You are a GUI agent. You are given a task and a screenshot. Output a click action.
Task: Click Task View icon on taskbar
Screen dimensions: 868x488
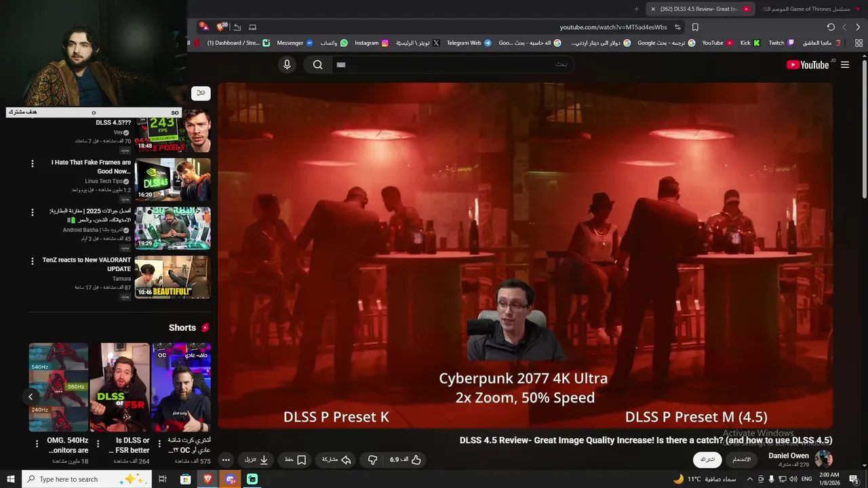pos(163,479)
